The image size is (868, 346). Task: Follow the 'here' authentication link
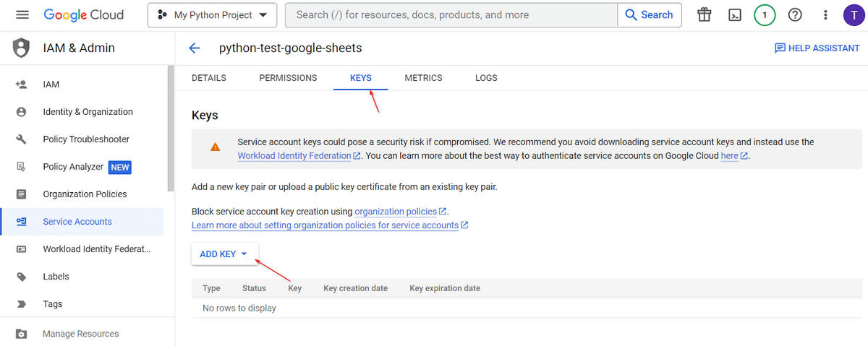pyautogui.click(x=730, y=155)
